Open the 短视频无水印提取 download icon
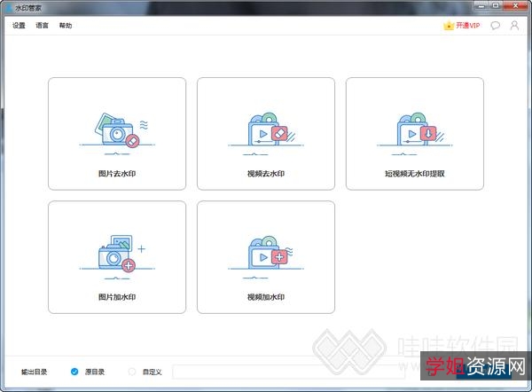Viewport: 532px width, 392px height. coord(415,134)
